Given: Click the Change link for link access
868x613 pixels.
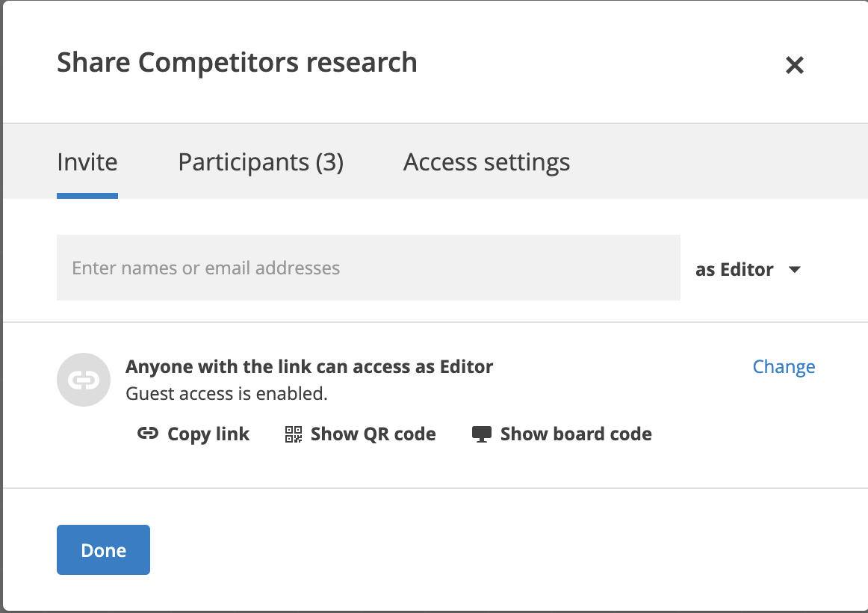Looking at the screenshot, I should click(784, 366).
